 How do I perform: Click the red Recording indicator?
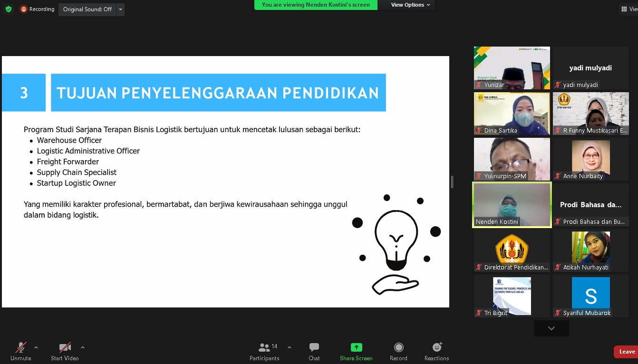(23, 9)
